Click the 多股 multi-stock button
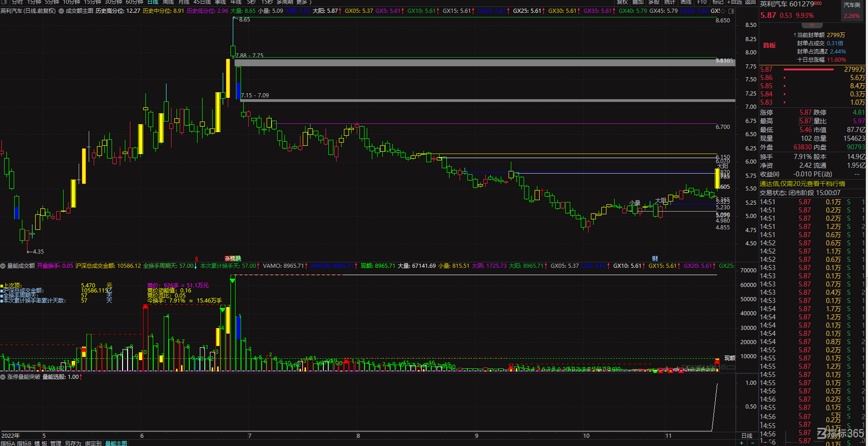Image resolution: width=868 pixels, height=446 pixels. pyautogui.click(x=654, y=2)
